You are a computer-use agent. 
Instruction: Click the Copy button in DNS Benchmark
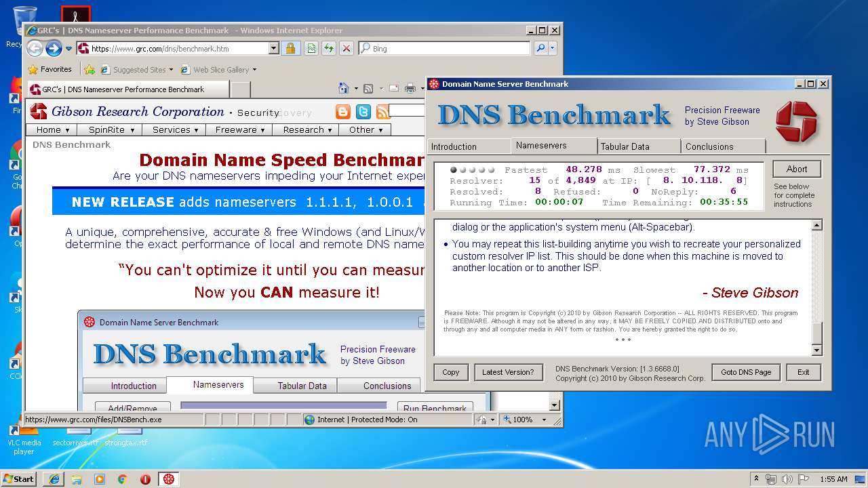click(x=451, y=372)
